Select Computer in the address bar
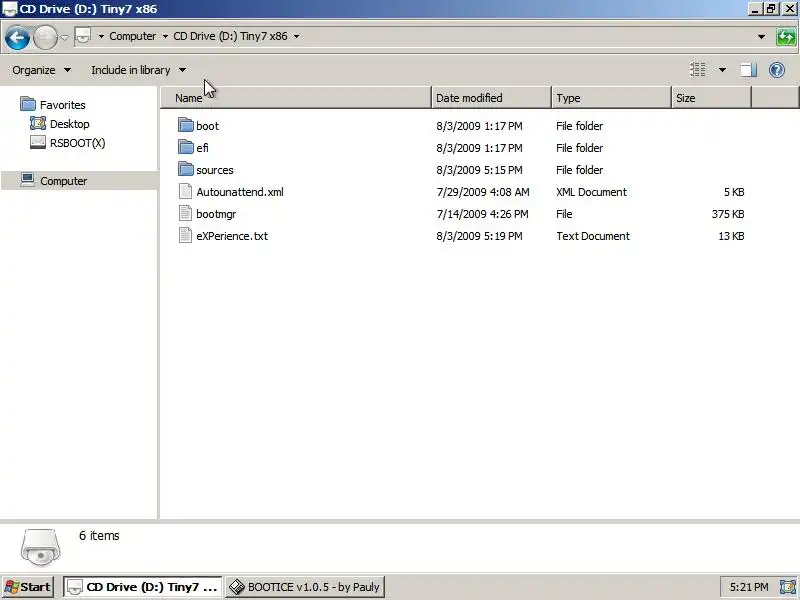Viewport: 800px width, 600px height. pos(133,36)
